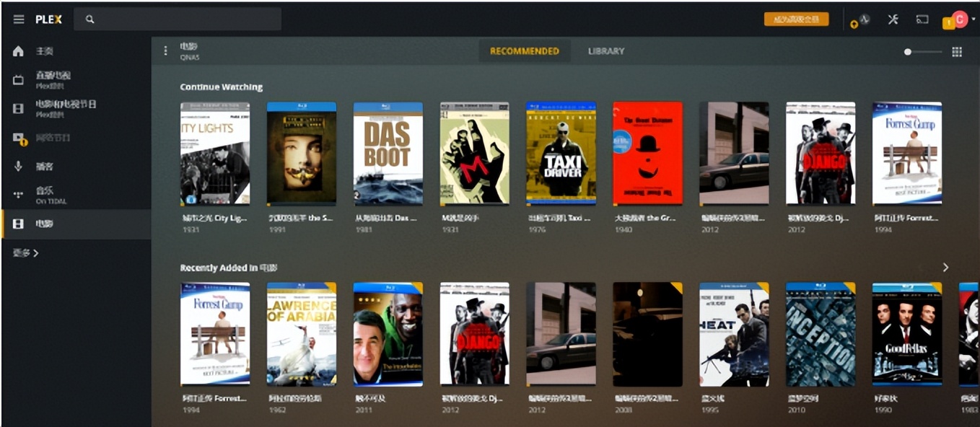Image resolution: width=980 pixels, height=427 pixels.
Task: Toggle the grid view icon
Action: coord(957,52)
